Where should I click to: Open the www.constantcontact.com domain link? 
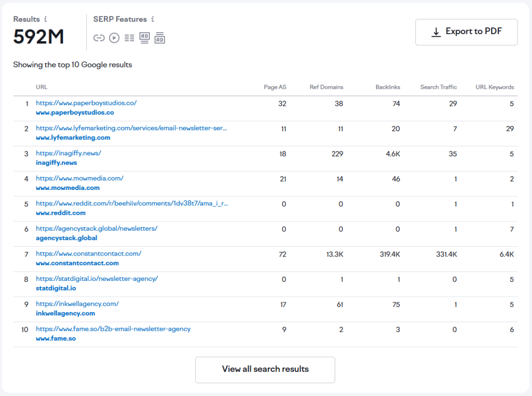77,263
